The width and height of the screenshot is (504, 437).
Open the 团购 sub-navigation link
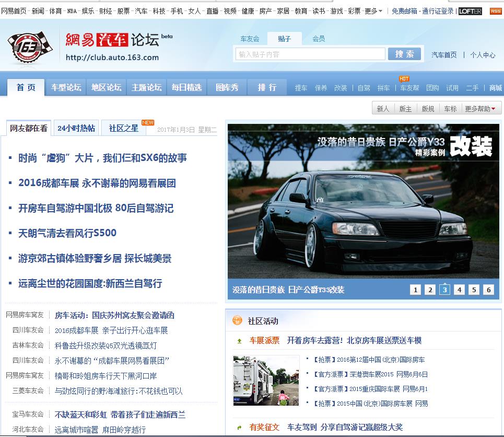pyautogui.click(x=432, y=88)
